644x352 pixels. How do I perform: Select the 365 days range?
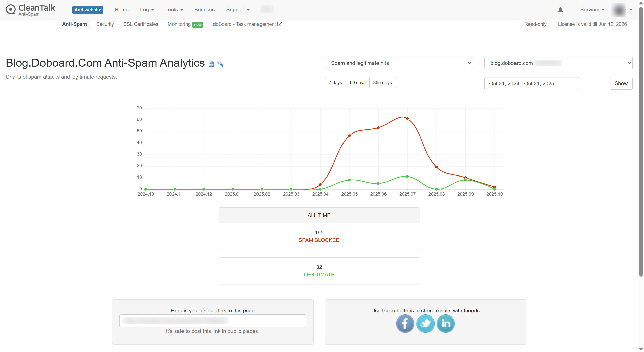click(x=382, y=83)
